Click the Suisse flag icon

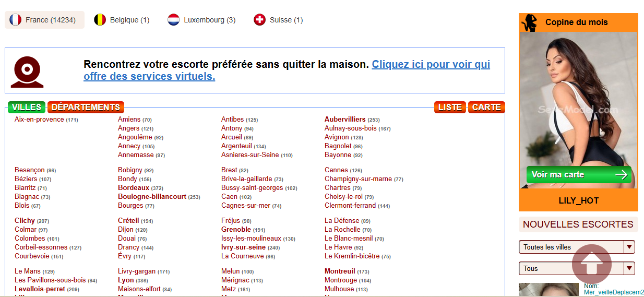point(259,20)
